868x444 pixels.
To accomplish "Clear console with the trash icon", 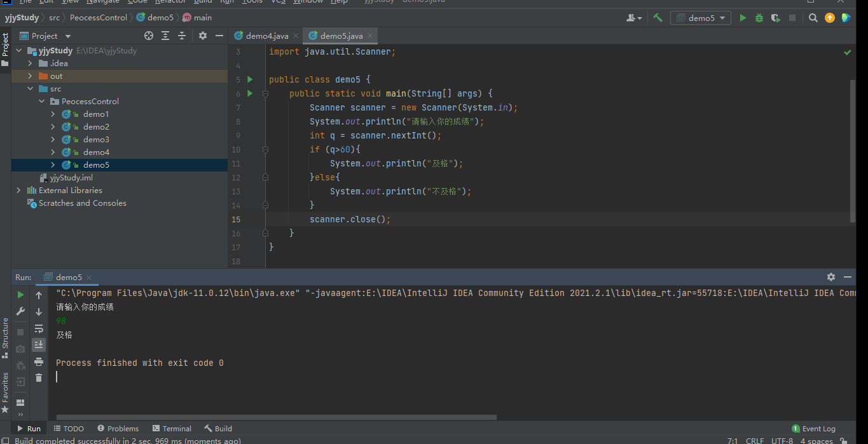I will click(x=39, y=377).
